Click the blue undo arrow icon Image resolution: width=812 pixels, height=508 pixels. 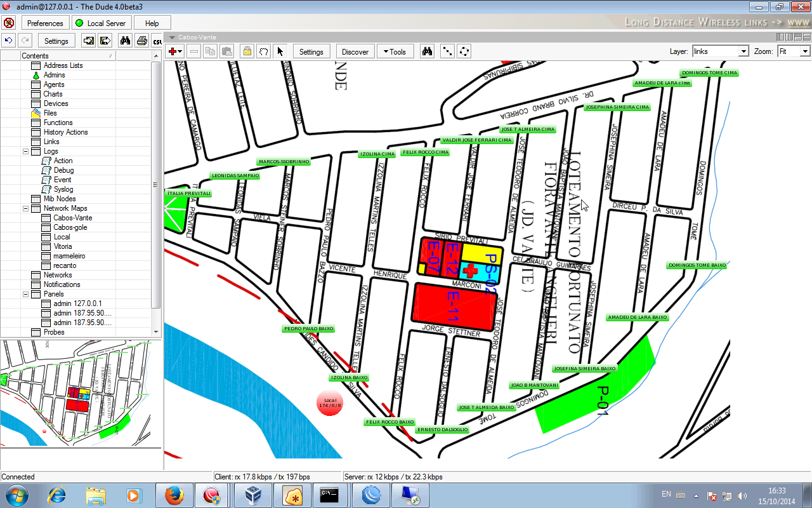pyautogui.click(x=8, y=41)
